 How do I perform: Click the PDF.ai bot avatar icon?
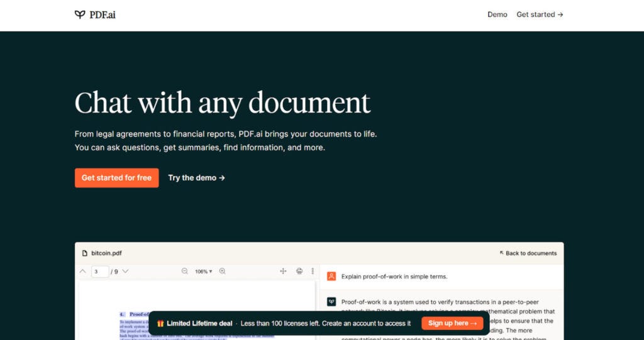tap(331, 302)
